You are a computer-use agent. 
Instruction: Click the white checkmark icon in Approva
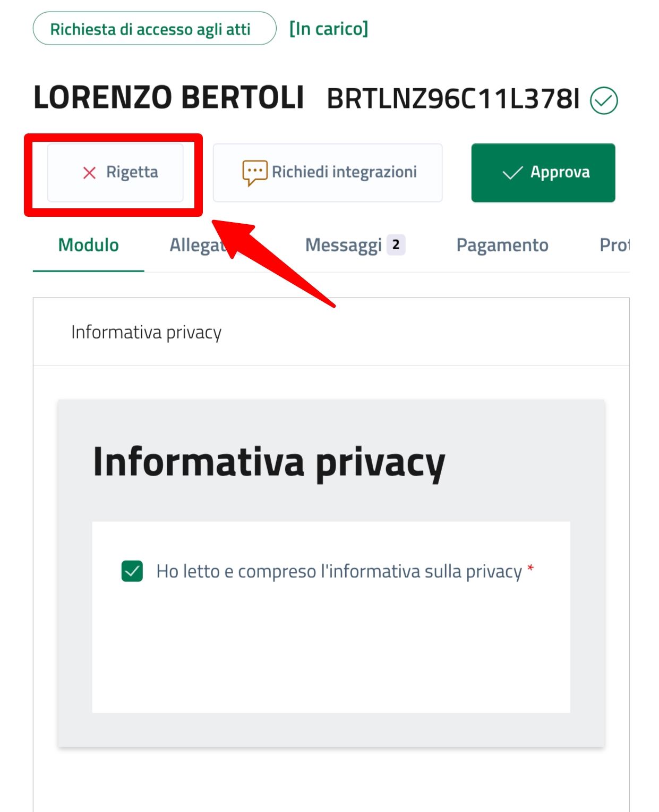click(x=512, y=173)
